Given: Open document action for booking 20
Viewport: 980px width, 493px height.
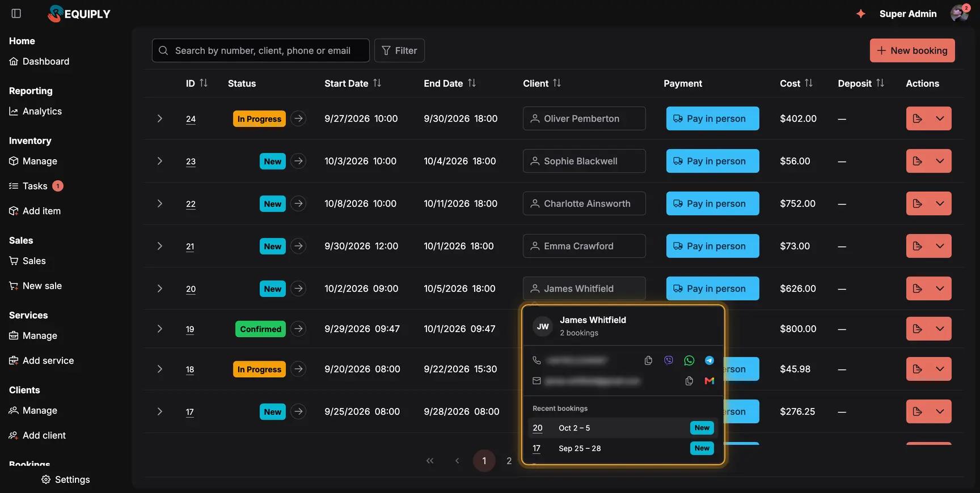Looking at the screenshot, I should [917, 288].
